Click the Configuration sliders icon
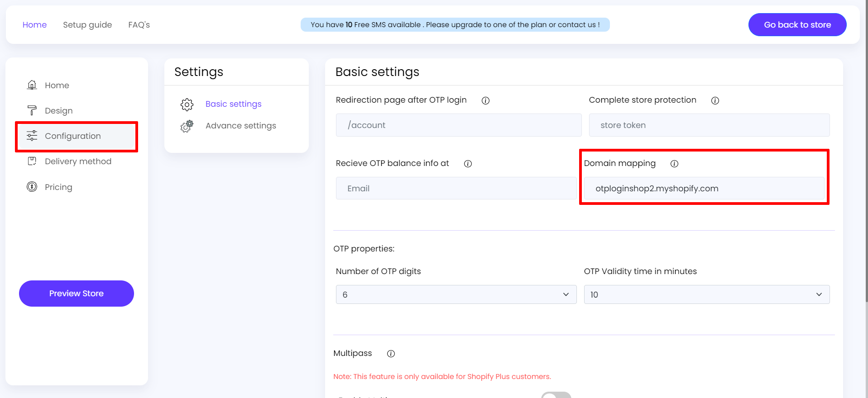Image resolution: width=868 pixels, height=398 pixels. (32, 136)
